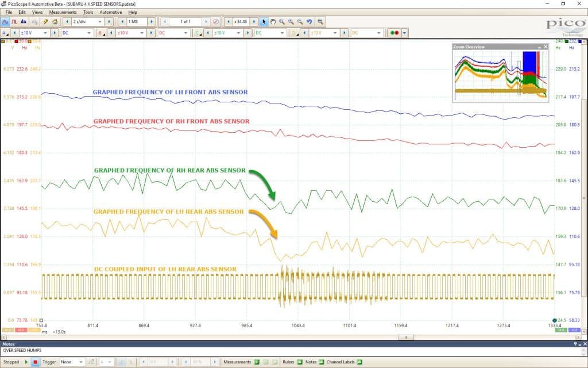Image resolution: width=588 pixels, height=368 pixels.
Task: Open the Channel A options button
Action: (5, 33)
